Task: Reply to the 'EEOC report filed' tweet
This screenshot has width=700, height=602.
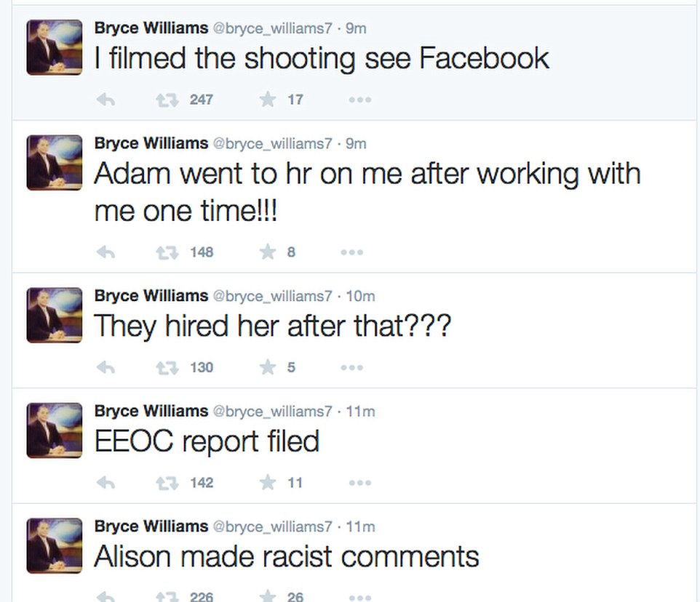Action: [106, 483]
